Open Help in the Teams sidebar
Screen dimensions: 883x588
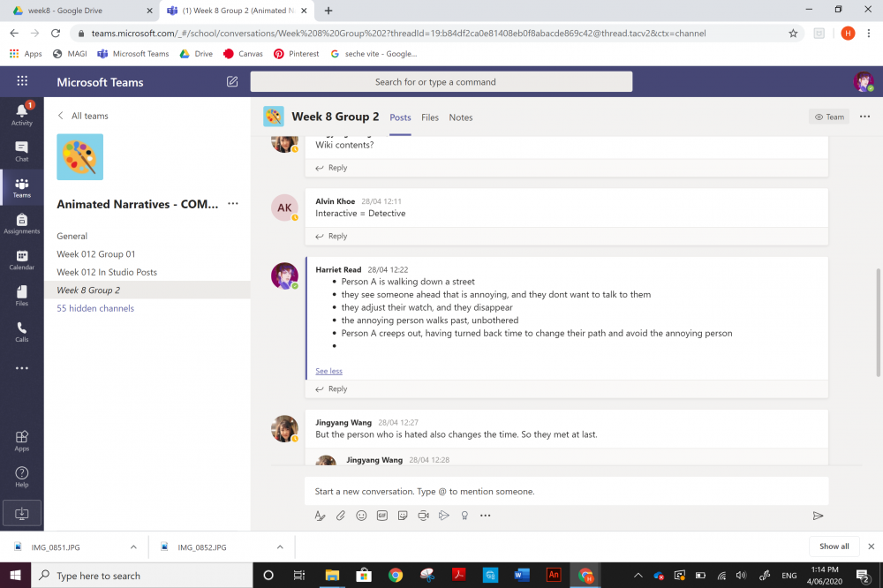tap(21, 477)
